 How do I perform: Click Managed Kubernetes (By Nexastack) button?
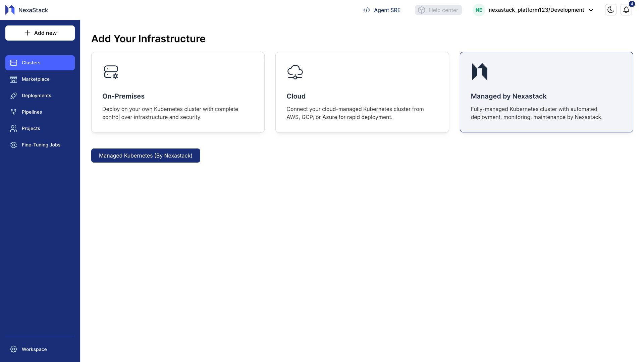coord(146,156)
